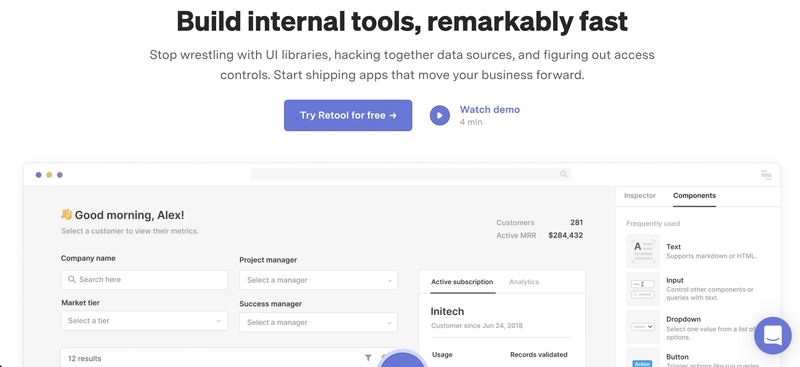Select the Button component icon
Screen dimensions: 800x367
pyautogui.click(x=642, y=358)
